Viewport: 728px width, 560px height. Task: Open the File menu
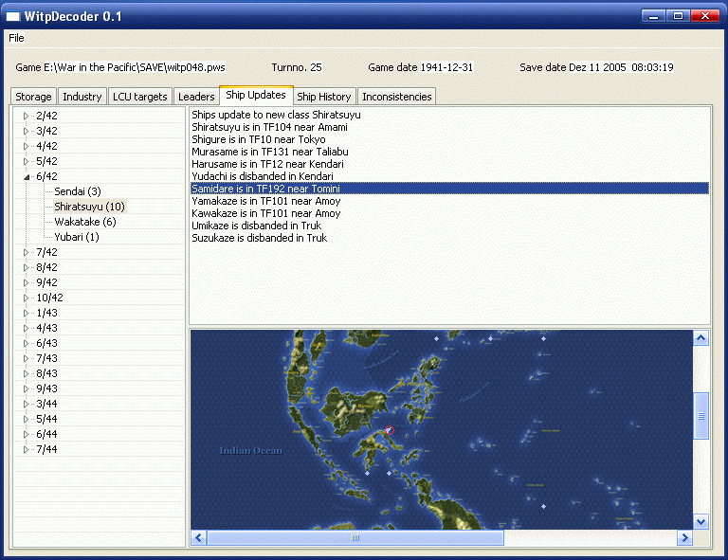click(x=16, y=38)
